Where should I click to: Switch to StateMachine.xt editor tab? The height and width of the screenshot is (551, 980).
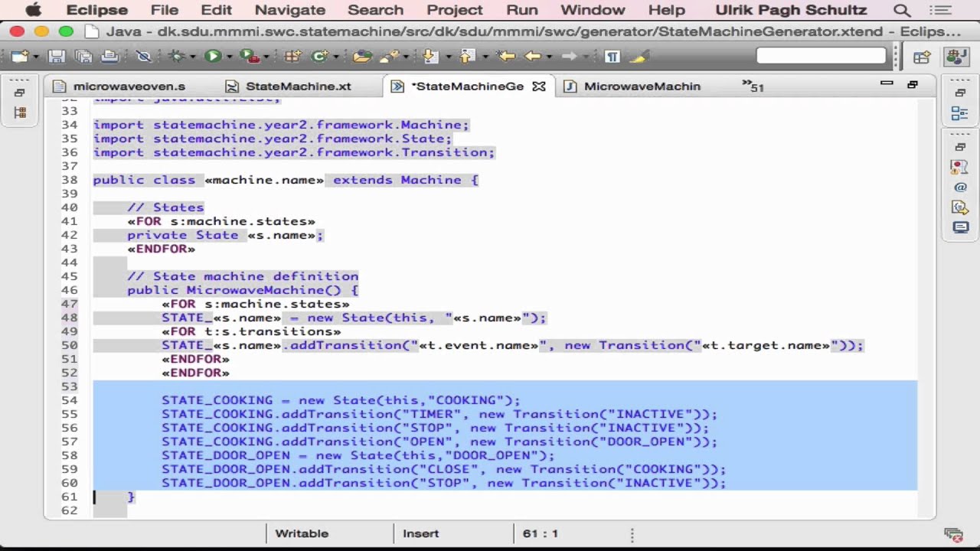[x=289, y=86]
